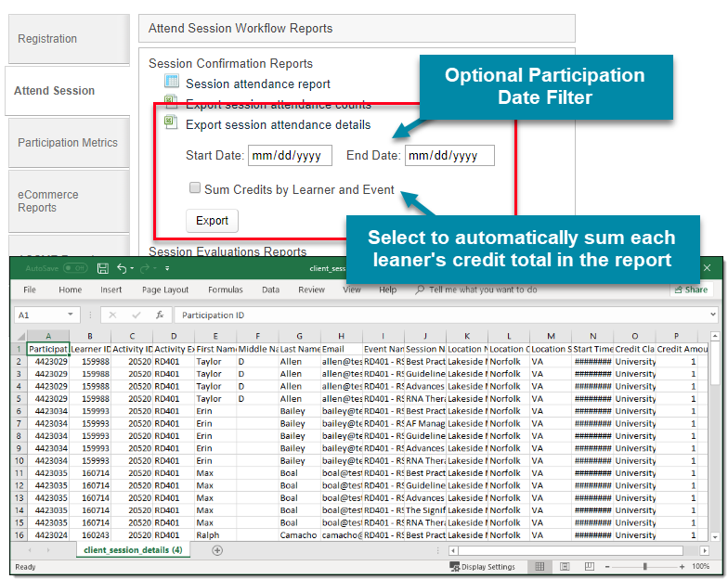Click the Insert Function fx icon
Image resolution: width=728 pixels, height=579 pixels.
click(160, 315)
